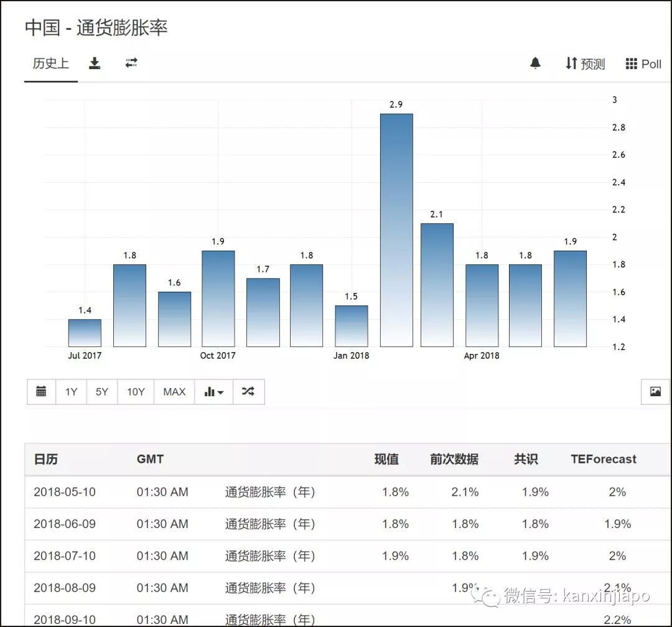
Task: Click the 1.4 Jul 2017 bar
Action: tap(85, 333)
